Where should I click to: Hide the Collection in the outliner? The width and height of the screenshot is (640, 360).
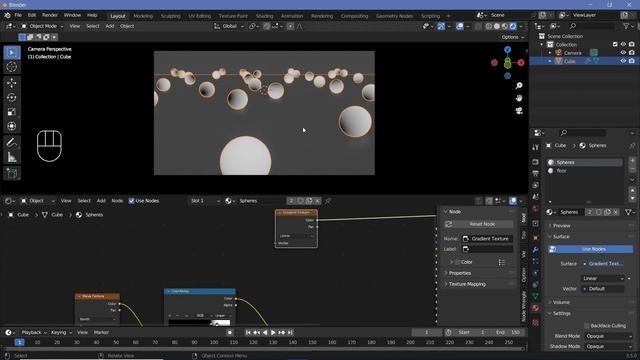point(623,44)
